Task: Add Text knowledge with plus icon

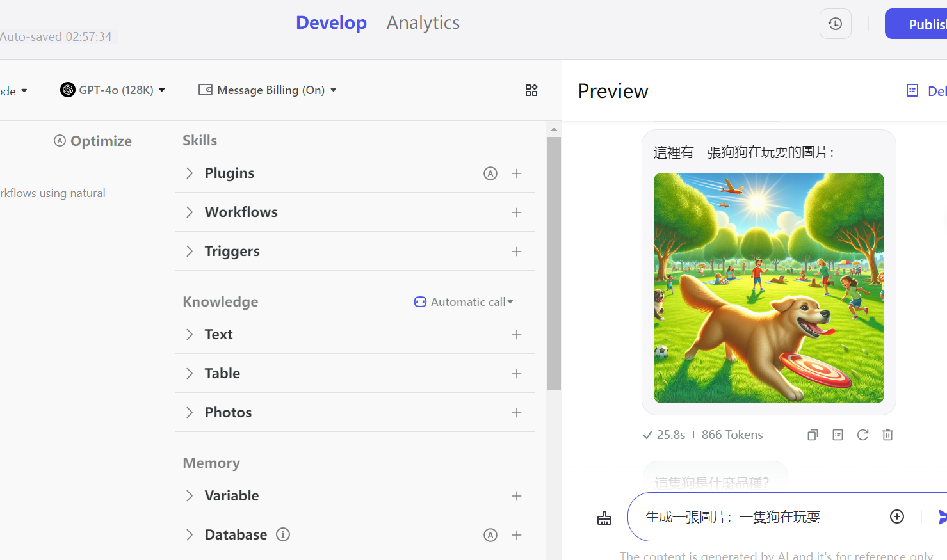Action: pyautogui.click(x=517, y=335)
